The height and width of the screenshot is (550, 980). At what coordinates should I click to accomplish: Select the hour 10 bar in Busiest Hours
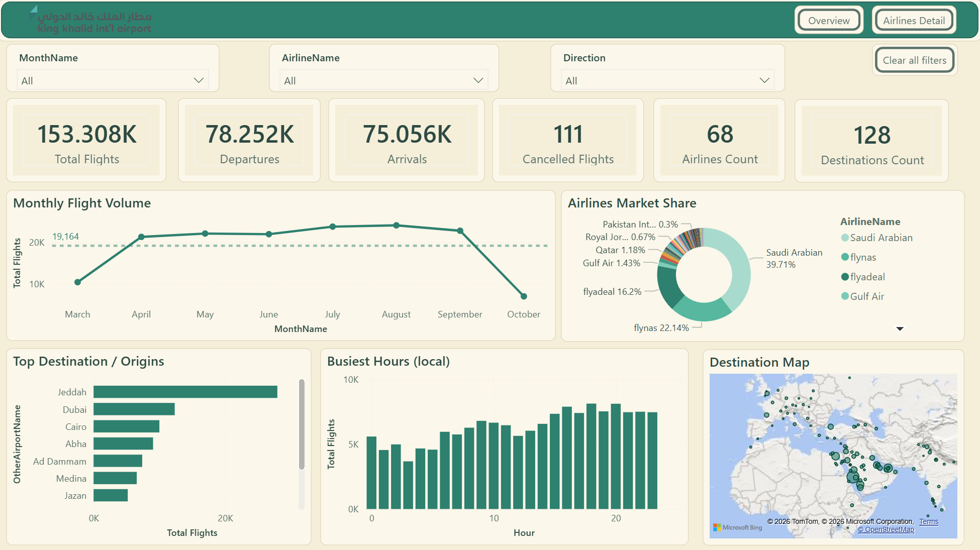coord(494,466)
